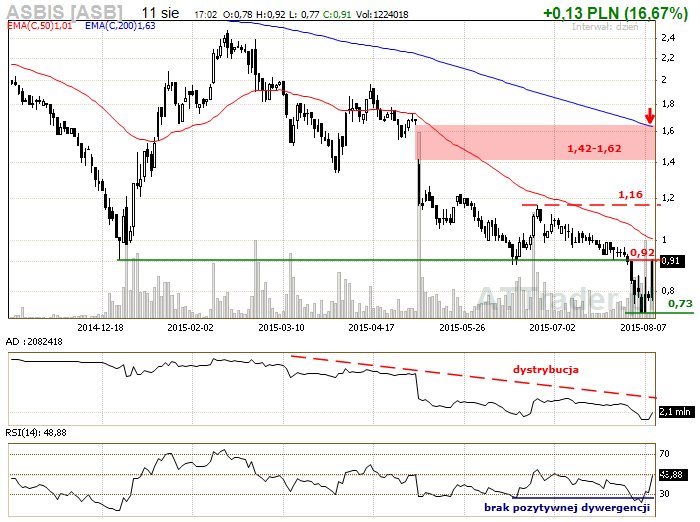The width and height of the screenshot is (700, 522).
Task: Click the 'RSI(14): 48,88' indicator title
Action: (x=36, y=433)
